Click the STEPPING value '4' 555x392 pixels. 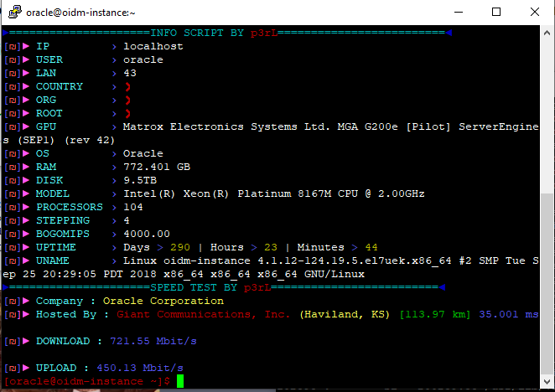[x=127, y=221]
